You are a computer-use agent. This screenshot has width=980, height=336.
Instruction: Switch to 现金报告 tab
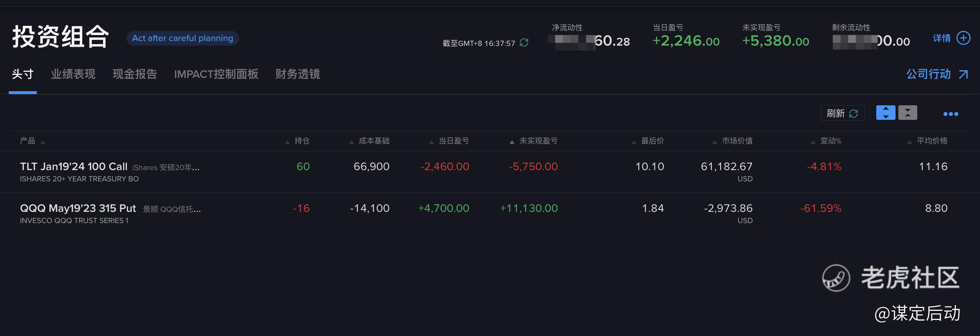click(135, 74)
